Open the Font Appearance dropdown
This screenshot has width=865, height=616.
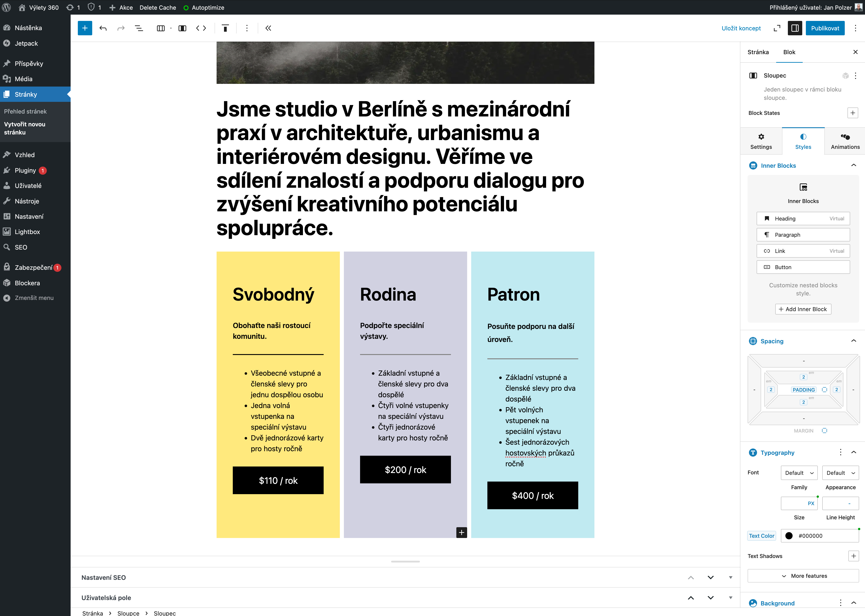pyautogui.click(x=840, y=473)
